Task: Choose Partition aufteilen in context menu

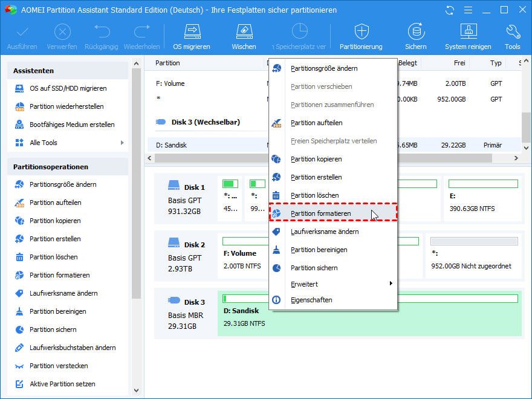Action: (x=333, y=123)
